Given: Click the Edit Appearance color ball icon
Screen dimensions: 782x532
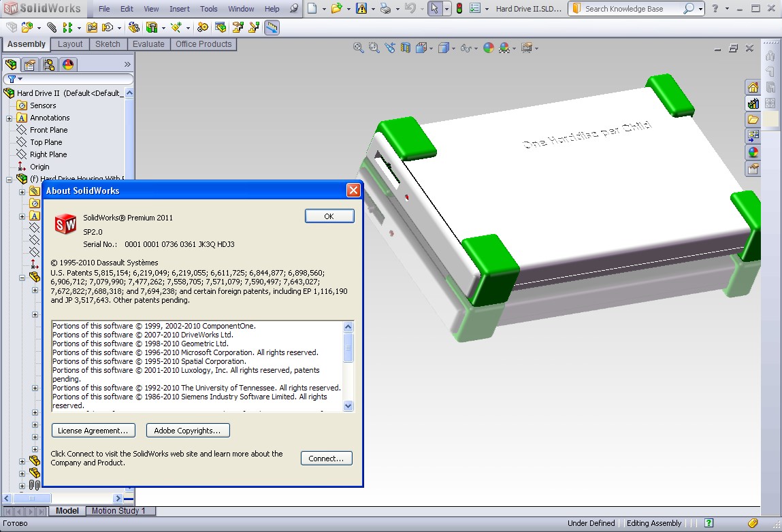Looking at the screenshot, I should pos(489,48).
